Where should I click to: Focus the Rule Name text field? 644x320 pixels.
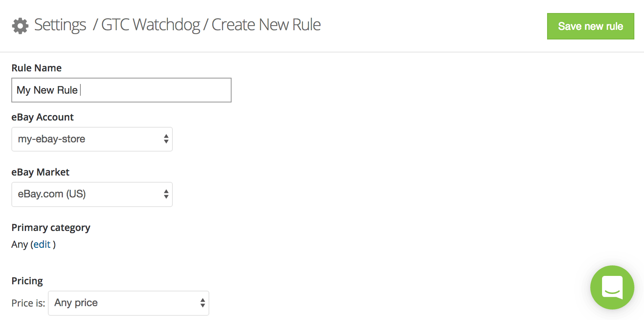[x=121, y=90]
